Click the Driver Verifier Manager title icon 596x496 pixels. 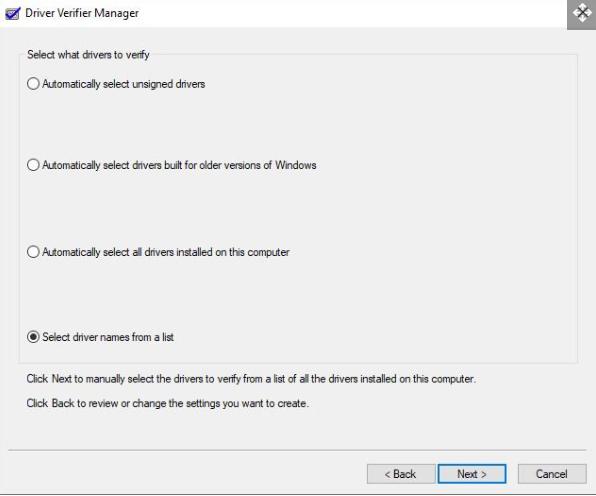point(12,14)
